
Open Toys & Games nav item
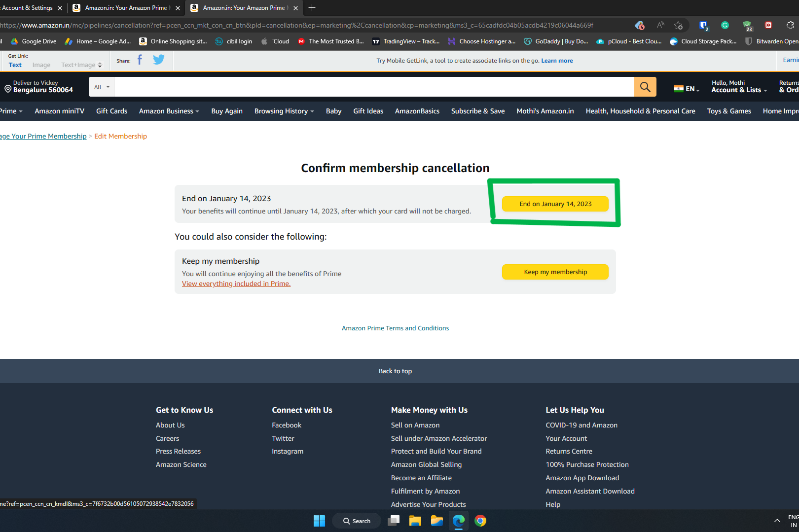[x=729, y=111]
